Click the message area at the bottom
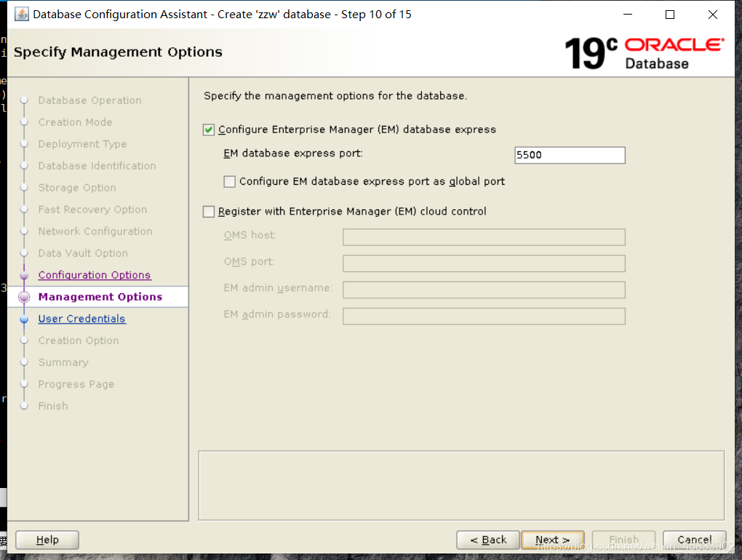The image size is (742, 560). point(461,486)
